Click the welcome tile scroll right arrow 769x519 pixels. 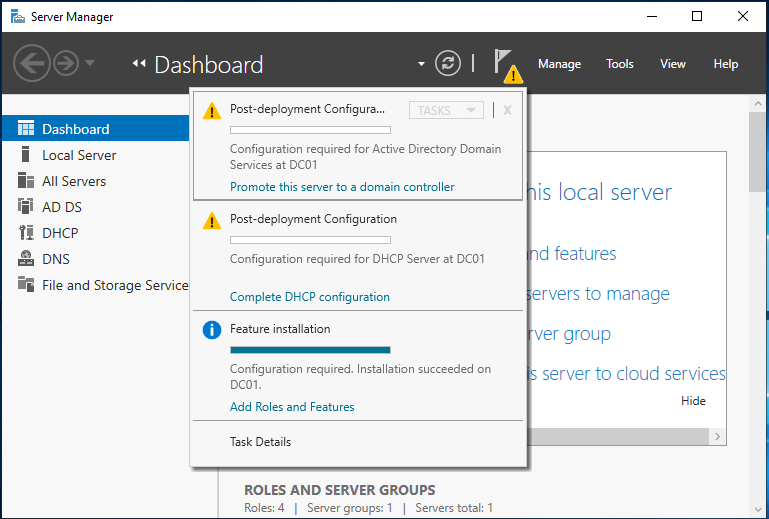(718, 436)
